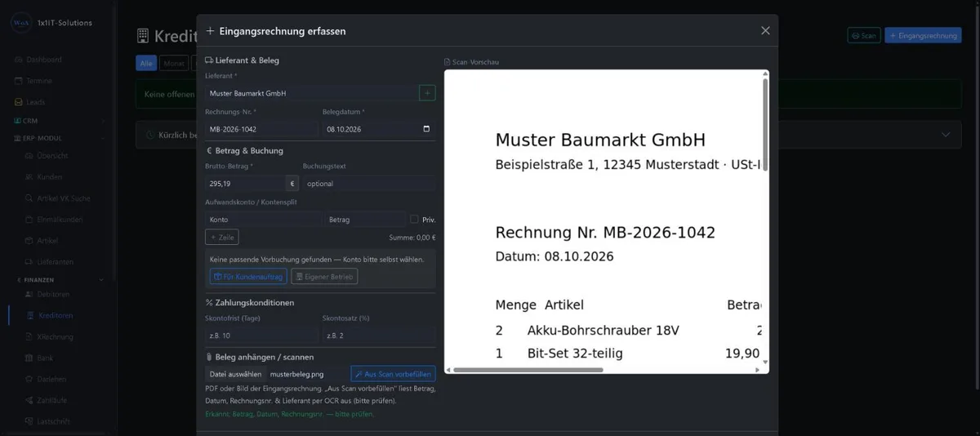Toggle the Priv. checkbox
Viewport: 980px width, 436px height.
pos(414,219)
